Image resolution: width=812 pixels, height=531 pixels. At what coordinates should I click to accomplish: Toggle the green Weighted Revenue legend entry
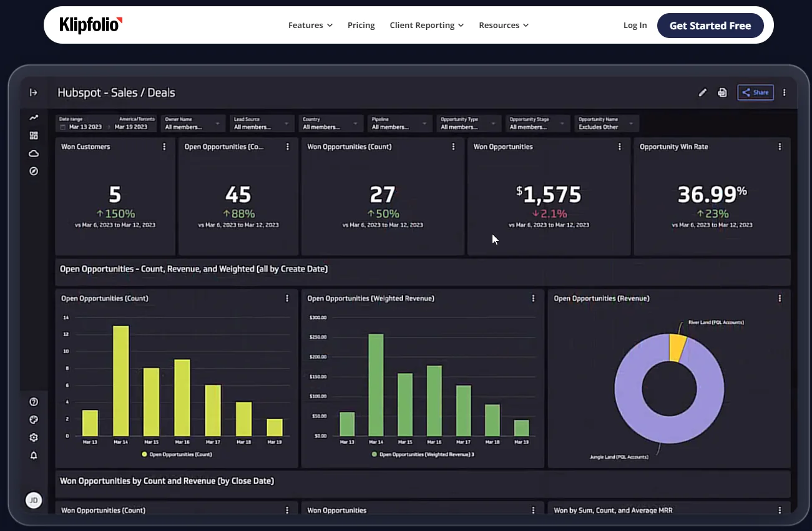[x=423, y=454]
